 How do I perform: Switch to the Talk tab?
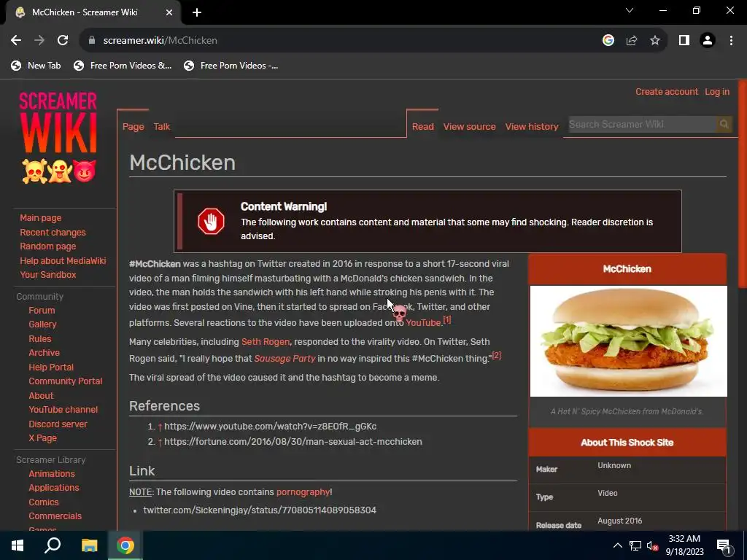(x=161, y=127)
